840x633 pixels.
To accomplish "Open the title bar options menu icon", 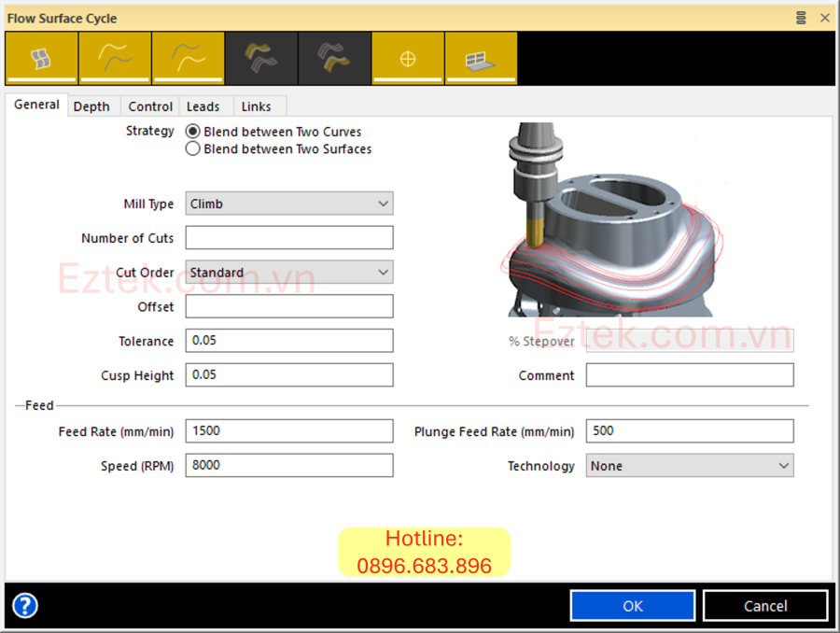I will (801, 18).
